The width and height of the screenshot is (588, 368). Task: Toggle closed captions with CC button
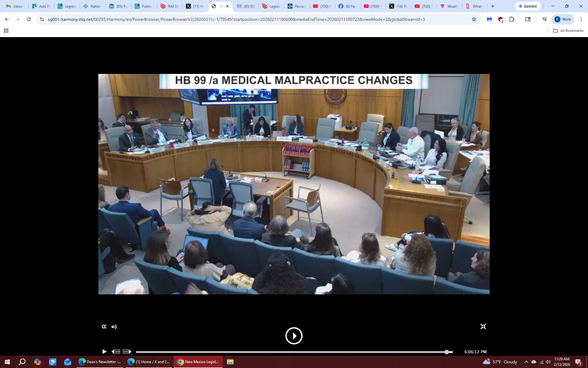[x=104, y=327]
